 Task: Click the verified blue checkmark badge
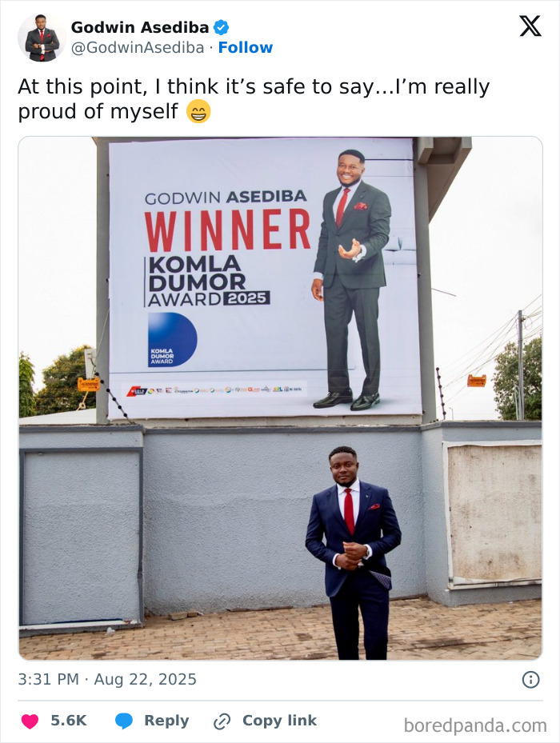click(222, 26)
